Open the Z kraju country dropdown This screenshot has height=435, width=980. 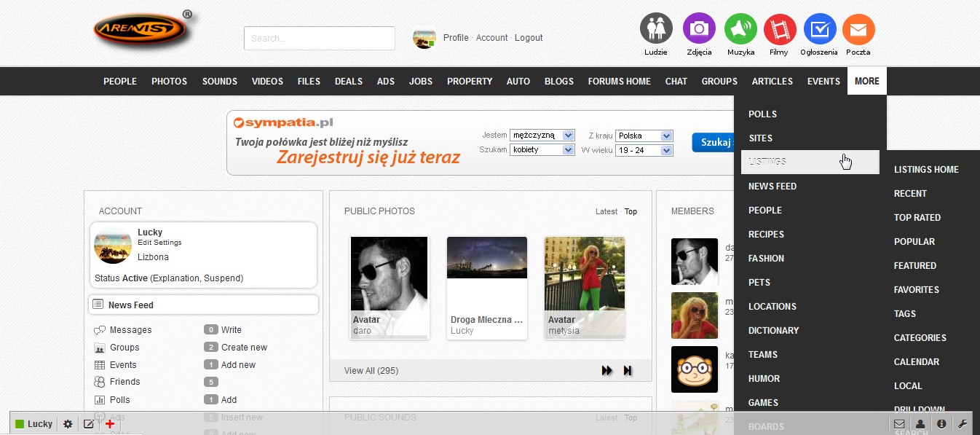(x=644, y=136)
